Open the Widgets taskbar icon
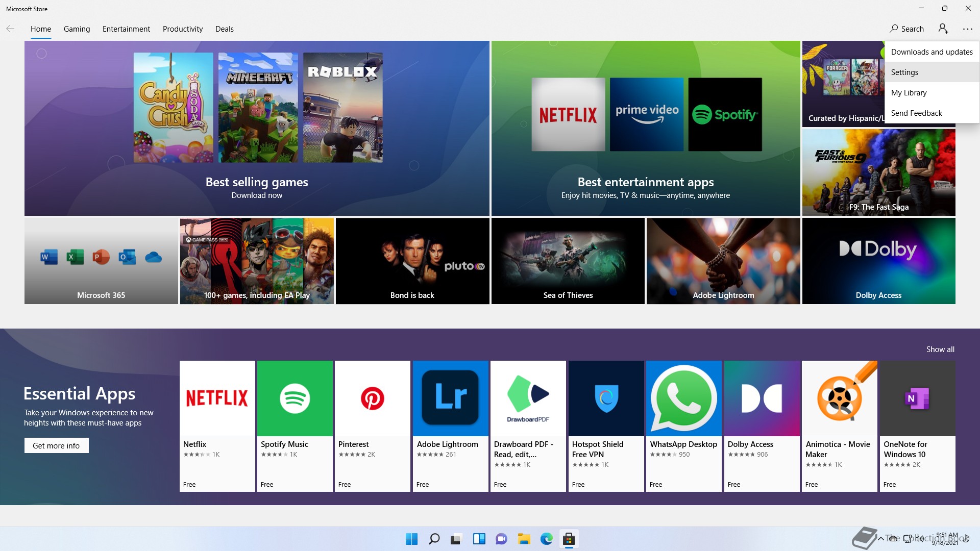 coord(479,539)
